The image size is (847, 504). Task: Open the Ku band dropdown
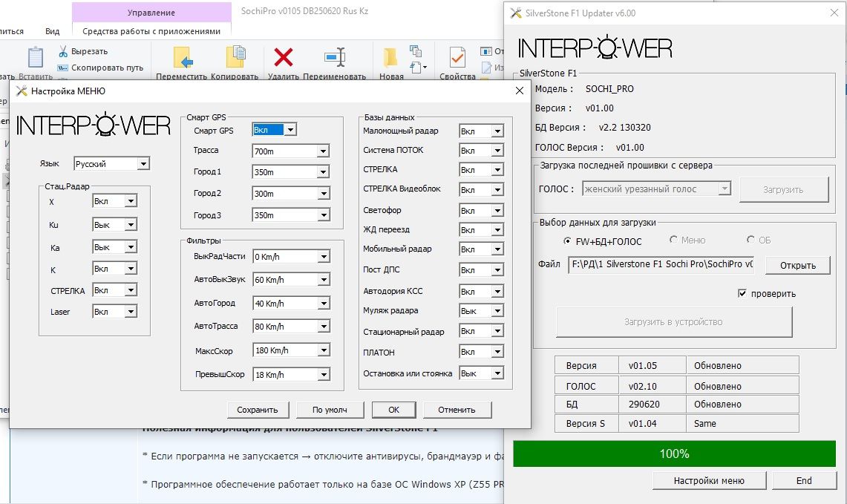(x=131, y=225)
